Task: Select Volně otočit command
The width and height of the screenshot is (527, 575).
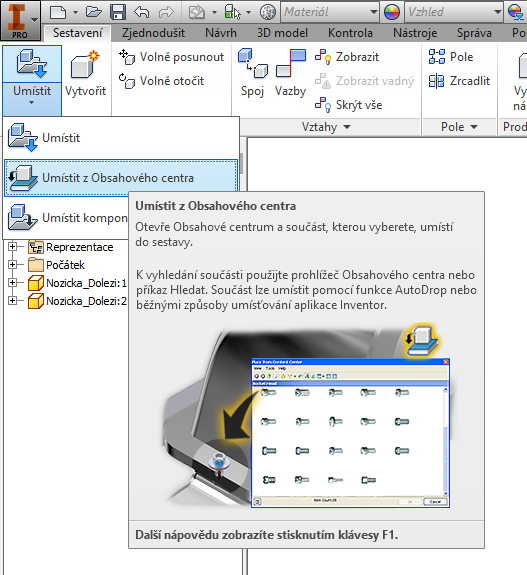Action: coord(161,81)
